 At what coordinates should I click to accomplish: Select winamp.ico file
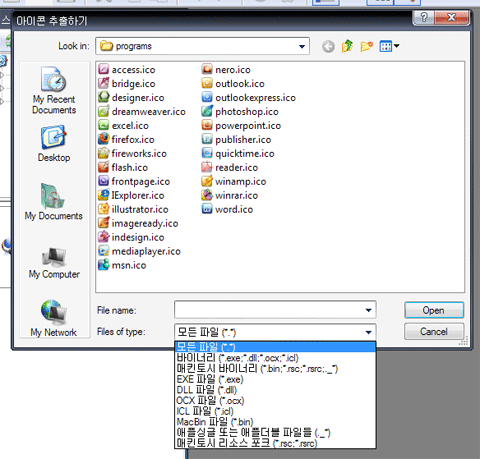click(x=234, y=181)
